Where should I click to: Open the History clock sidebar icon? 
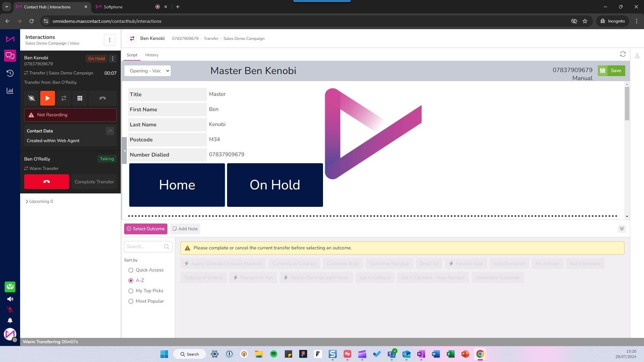point(10,73)
